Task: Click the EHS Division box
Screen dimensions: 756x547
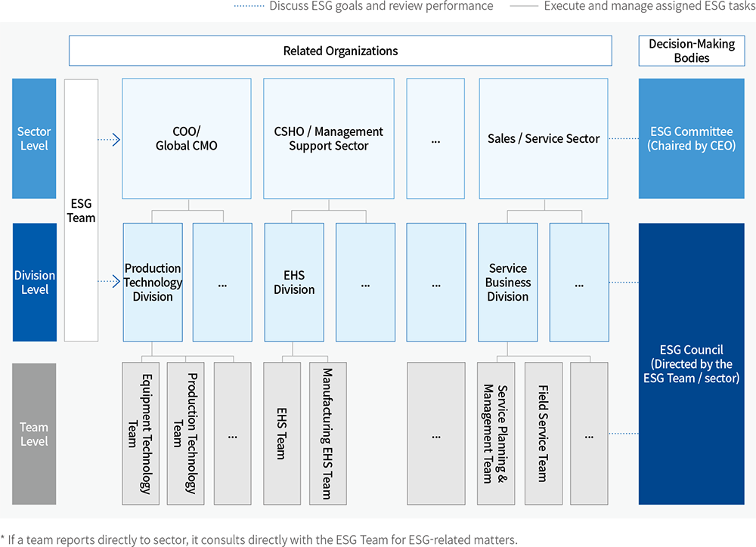Action: point(294,283)
